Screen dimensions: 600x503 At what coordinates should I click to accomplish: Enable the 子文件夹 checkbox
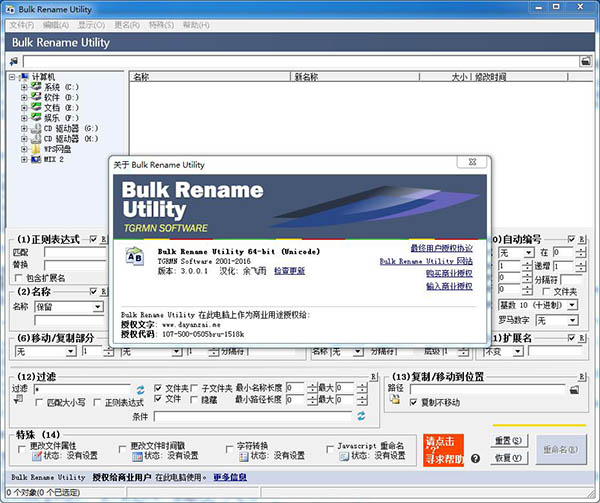point(194,388)
